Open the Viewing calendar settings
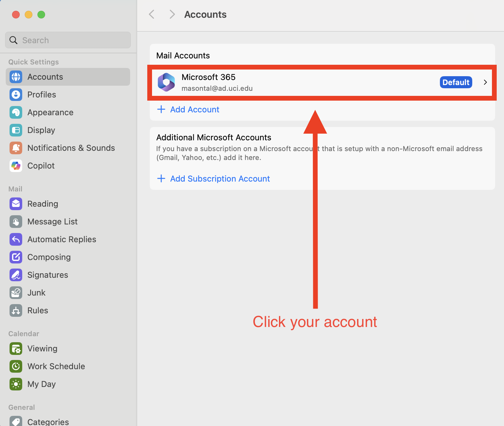Viewport: 504px width, 426px height. click(x=68, y=349)
